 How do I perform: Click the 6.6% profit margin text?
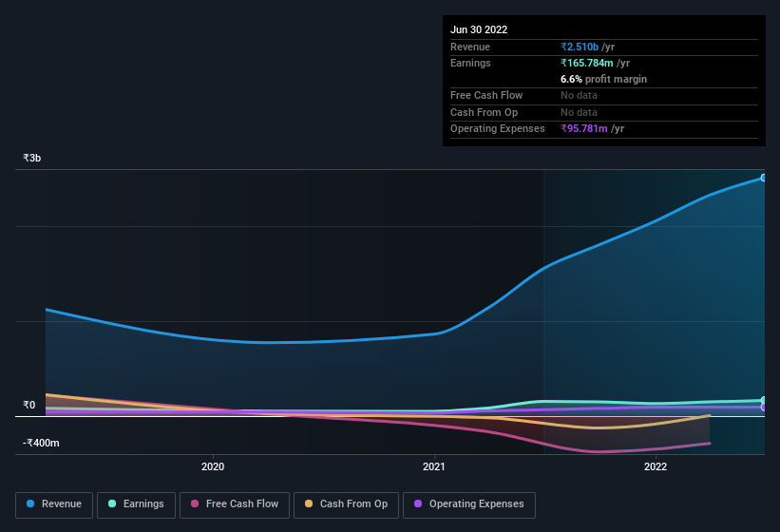click(x=603, y=79)
